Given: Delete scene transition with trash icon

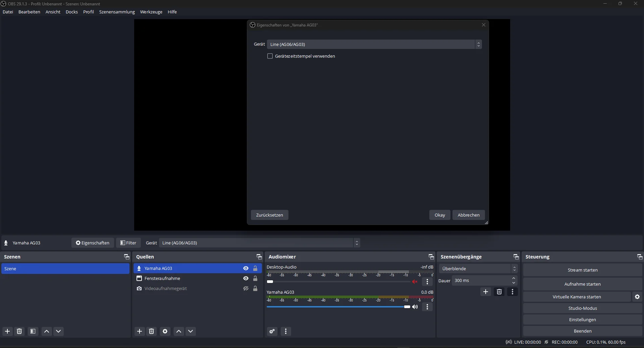Looking at the screenshot, I should tap(499, 292).
